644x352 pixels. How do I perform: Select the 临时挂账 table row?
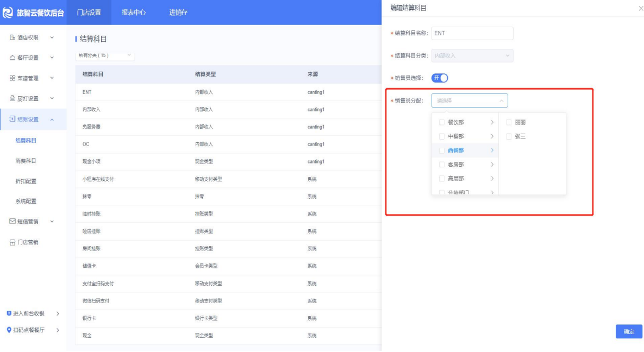pyautogui.click(x=228, y=214)
